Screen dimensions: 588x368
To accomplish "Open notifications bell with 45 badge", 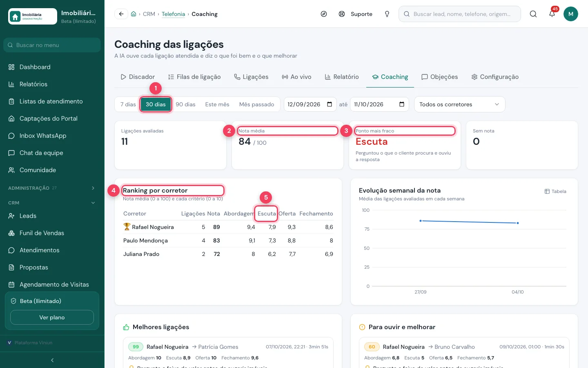I will pos(552,14).
